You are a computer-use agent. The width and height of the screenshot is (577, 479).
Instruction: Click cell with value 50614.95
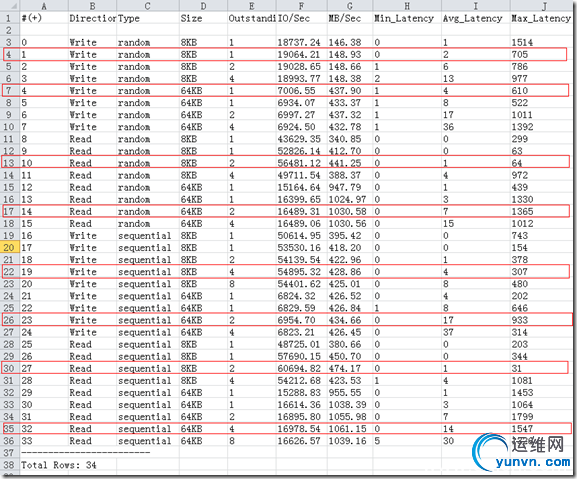click(301, 235)
